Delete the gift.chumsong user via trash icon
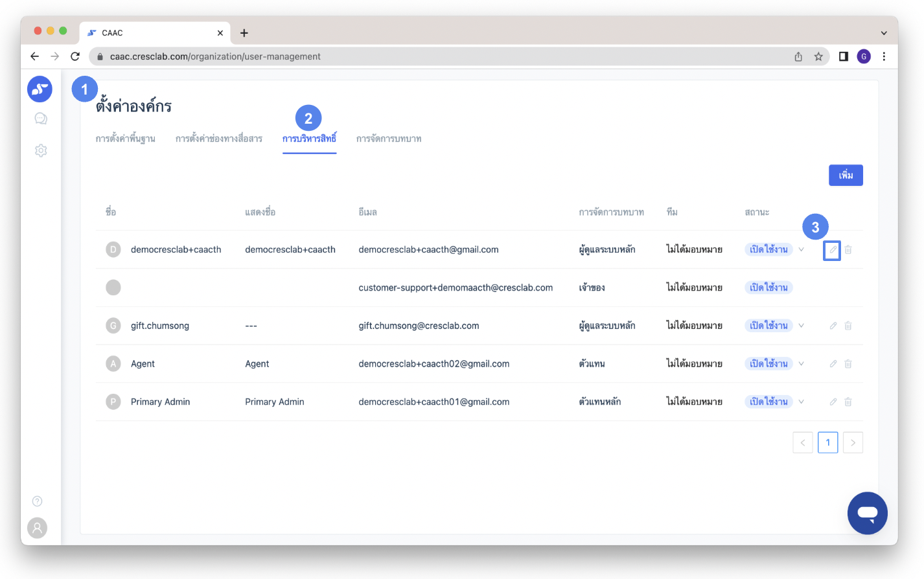The height and width of the screenshot is (579, 924). pyautogui.click(x=848, y=326)
